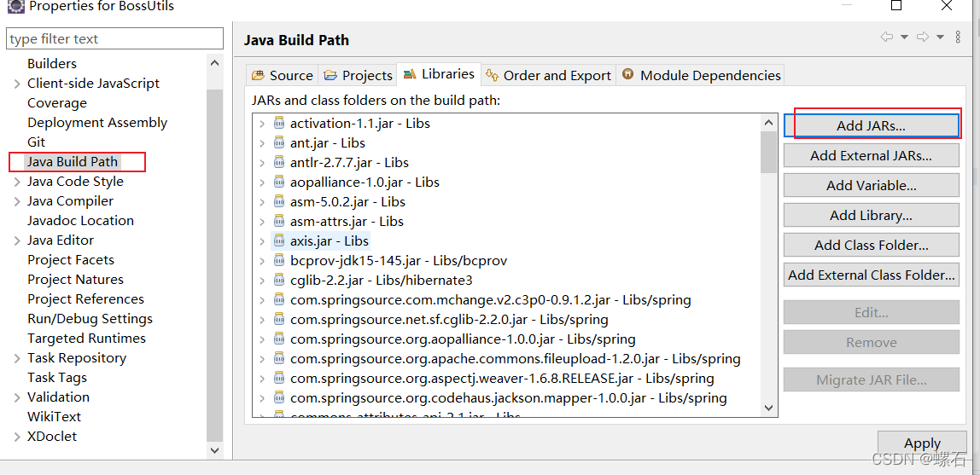Expand the axis.jar entry
This screenshot has height=475, width=980.
(262, 241)
